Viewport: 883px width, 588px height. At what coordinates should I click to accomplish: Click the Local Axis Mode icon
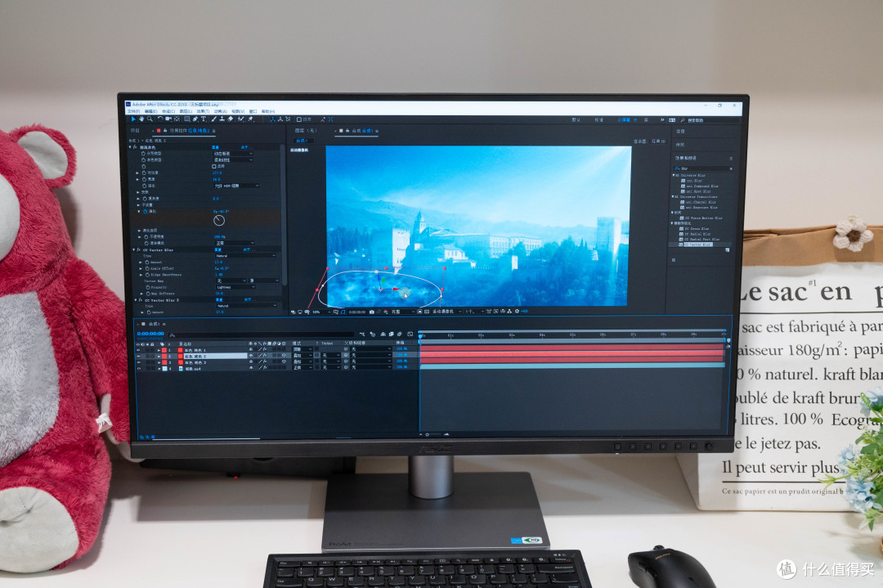click(x=273, y=119)
